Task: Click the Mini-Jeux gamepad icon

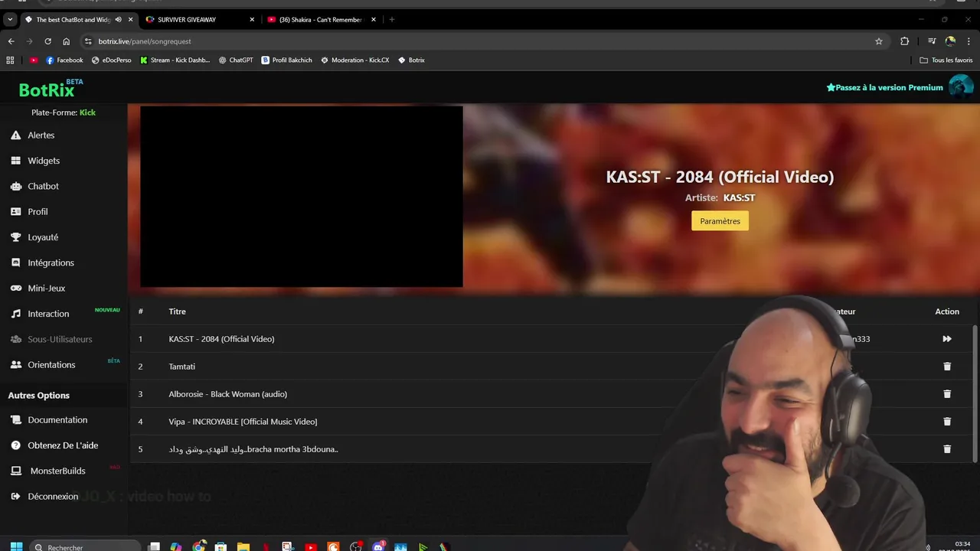Action: 15,289
